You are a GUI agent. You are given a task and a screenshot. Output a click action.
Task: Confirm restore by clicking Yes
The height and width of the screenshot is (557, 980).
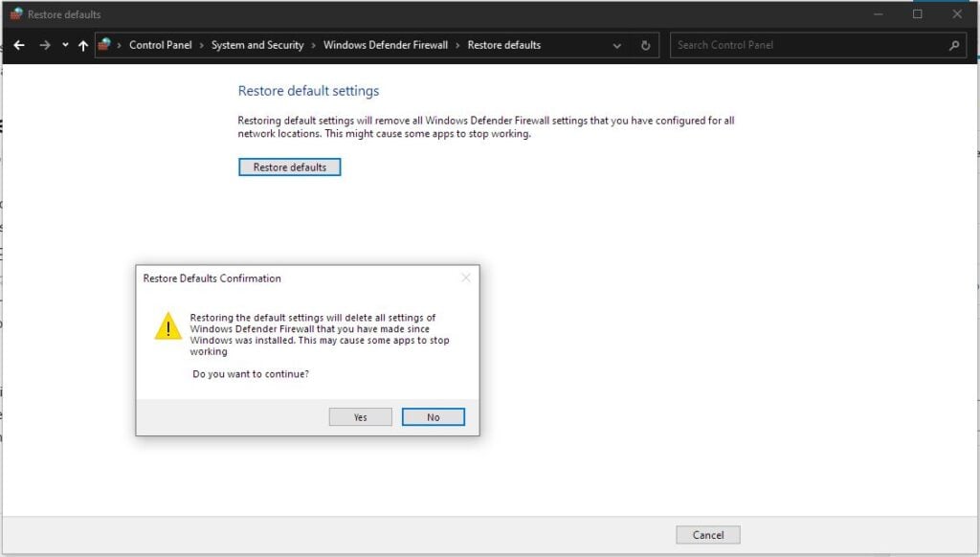click(x=360, y=417)
